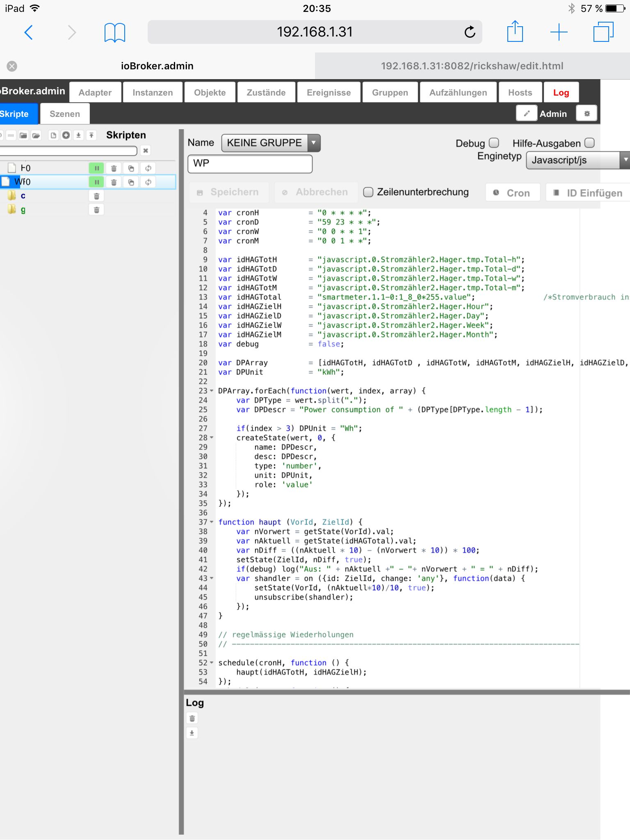This screenshot has height=840, width=630.
Task: Go back with the Safari back arrow
Action: [x=28, y=32]
